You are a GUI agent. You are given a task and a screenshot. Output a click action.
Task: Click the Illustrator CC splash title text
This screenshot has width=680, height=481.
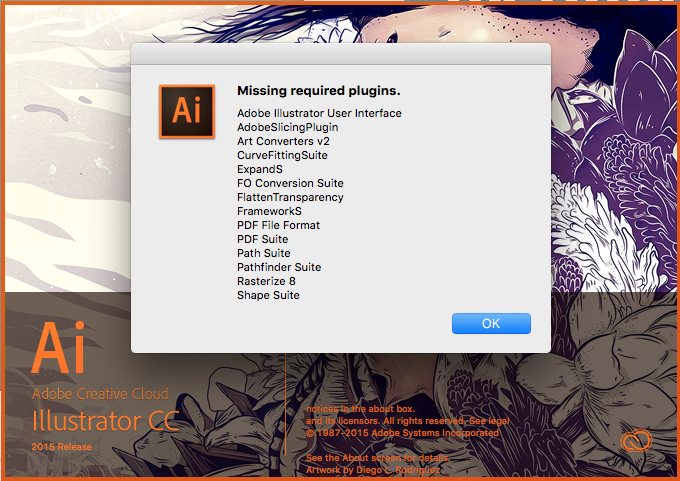point(105,421)
